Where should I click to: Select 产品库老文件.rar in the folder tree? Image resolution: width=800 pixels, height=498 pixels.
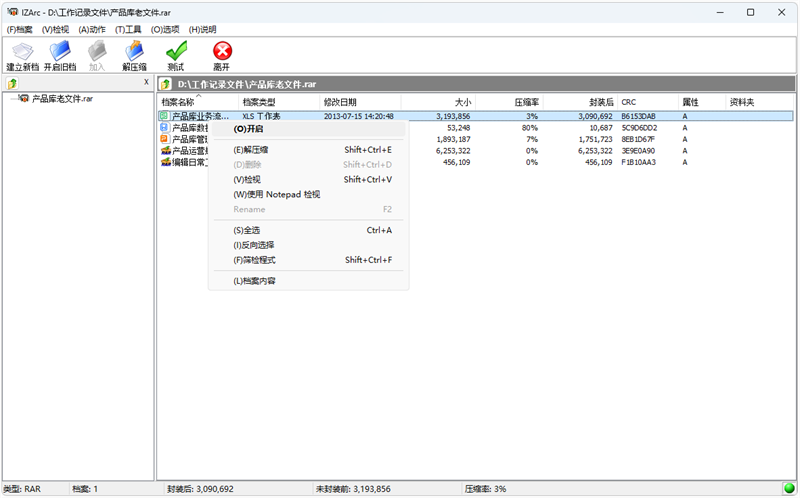(62, 99)
